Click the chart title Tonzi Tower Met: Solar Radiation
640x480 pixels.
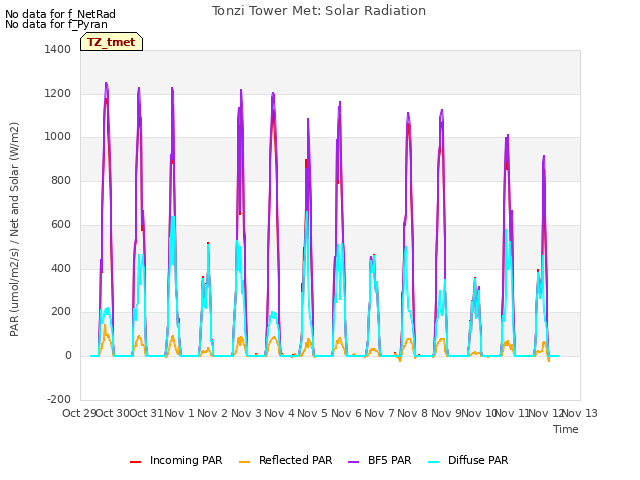click(319, 11)
